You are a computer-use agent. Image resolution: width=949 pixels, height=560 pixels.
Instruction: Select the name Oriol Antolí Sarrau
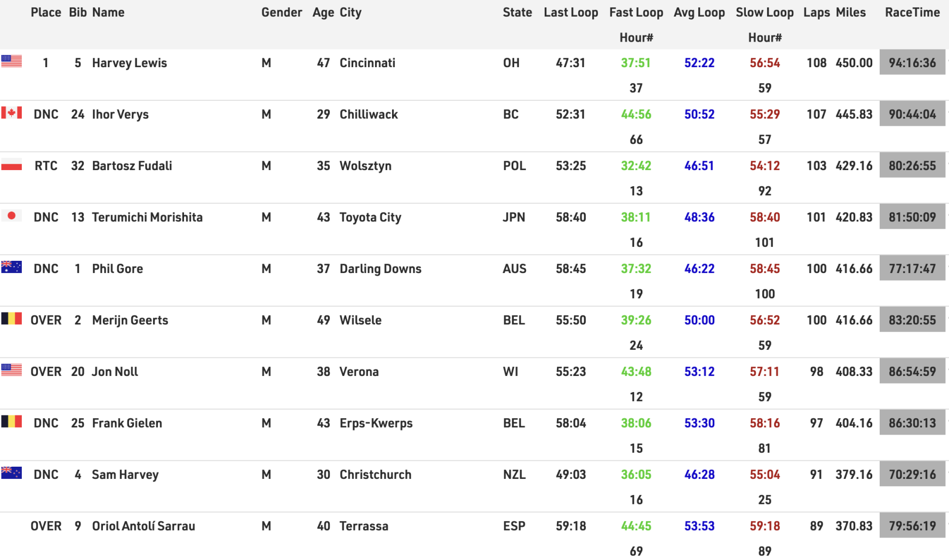(x=143, y=526)
